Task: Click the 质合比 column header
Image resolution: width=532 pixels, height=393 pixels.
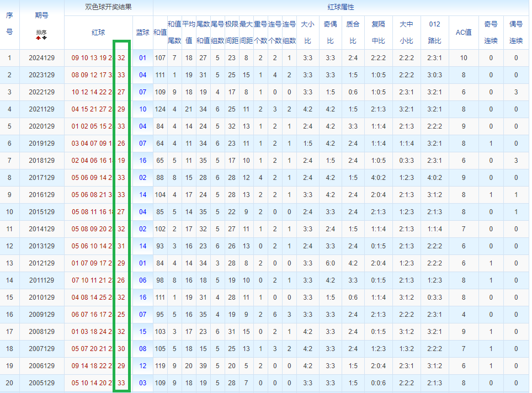Action: click(x=353, y=33)
